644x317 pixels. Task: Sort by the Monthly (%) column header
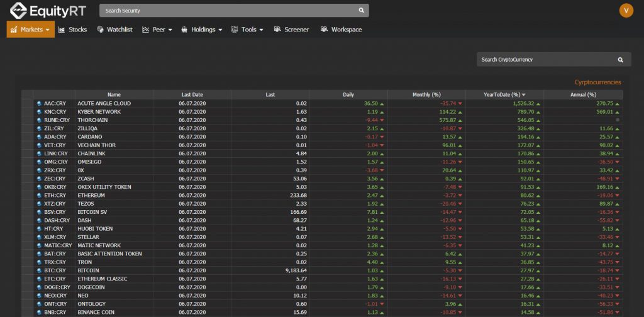427,95
